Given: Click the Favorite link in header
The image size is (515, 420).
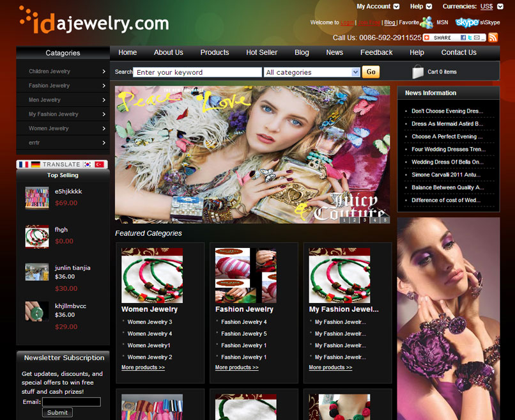Looking at the screenshot, I should pyautogui.click(x=409, y=22).
